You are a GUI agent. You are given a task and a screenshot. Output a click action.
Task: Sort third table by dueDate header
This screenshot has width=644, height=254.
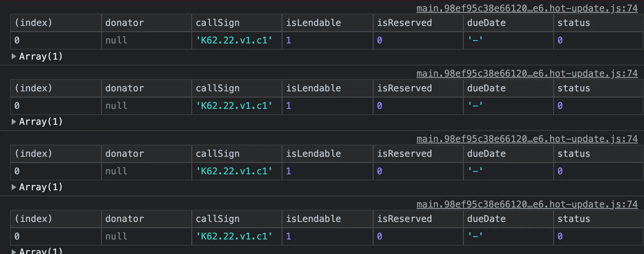pyautogui.click(x=486, y=153)
